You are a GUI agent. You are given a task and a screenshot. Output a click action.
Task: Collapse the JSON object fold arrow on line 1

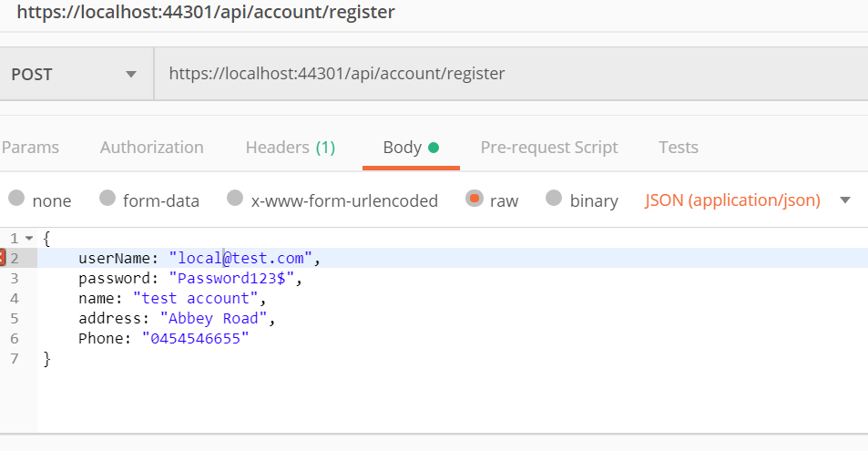(x=28, y=239)
